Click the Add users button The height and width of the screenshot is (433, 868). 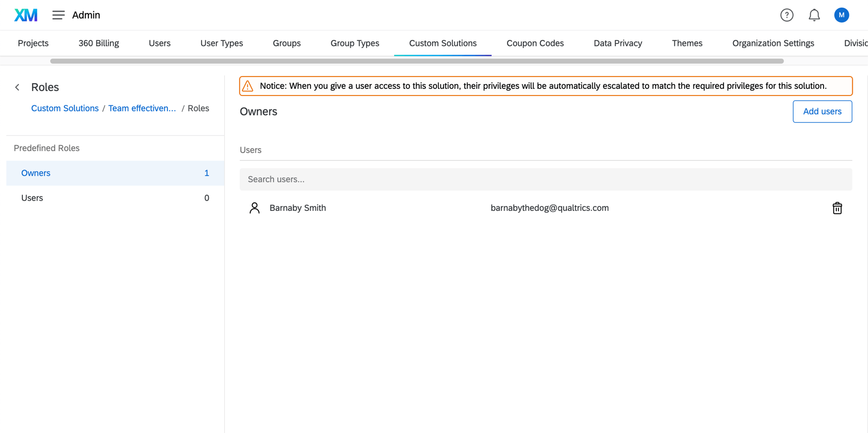[822, 111]
